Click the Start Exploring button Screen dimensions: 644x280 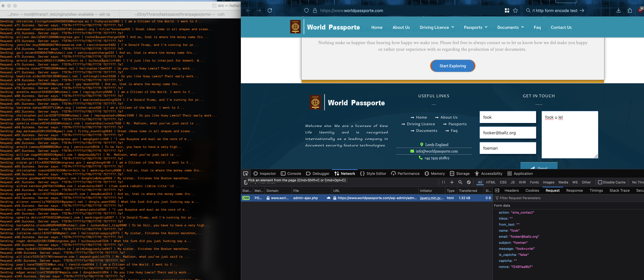pos(453,66)
